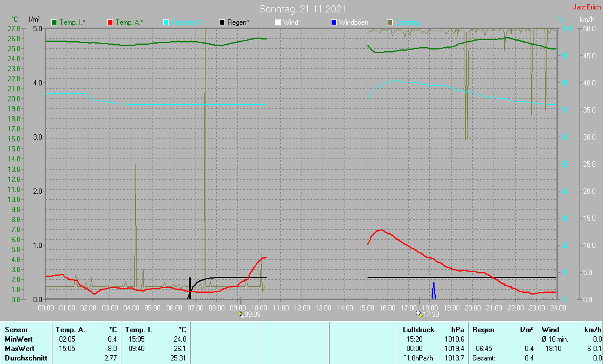Select the Temp. I.* legend label

point(72,22)
